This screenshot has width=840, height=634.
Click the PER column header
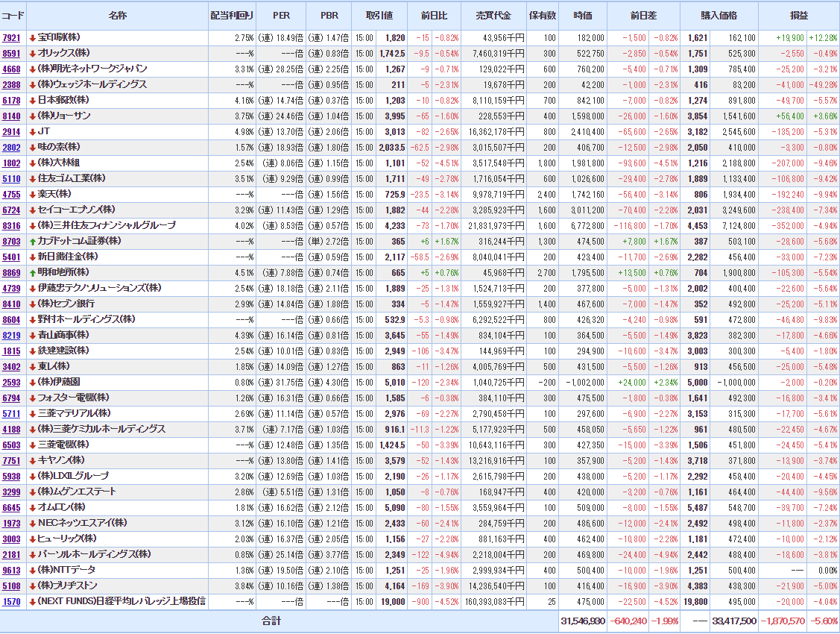click(281, 16)
